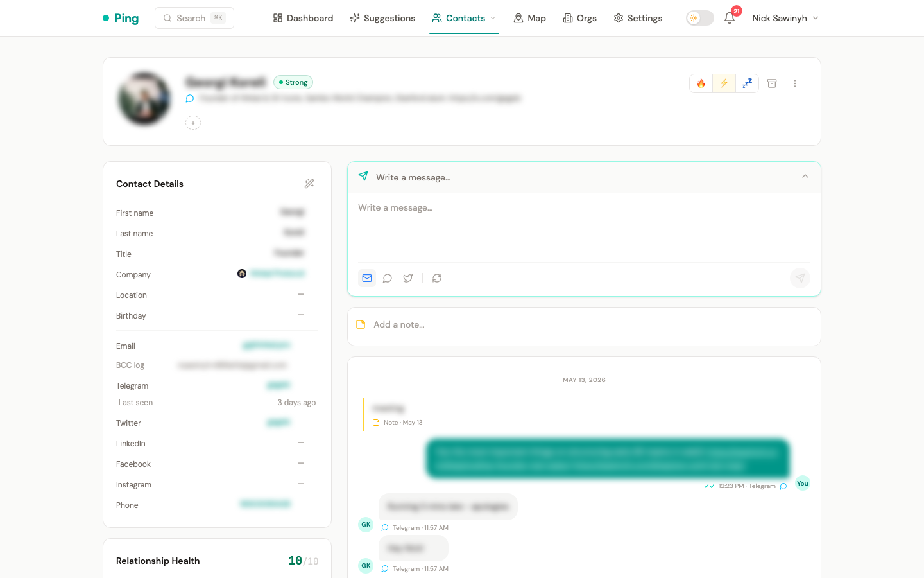Click the Title blurred value
The height and width of the screenshot is (578, 924).
coord(289,253)
